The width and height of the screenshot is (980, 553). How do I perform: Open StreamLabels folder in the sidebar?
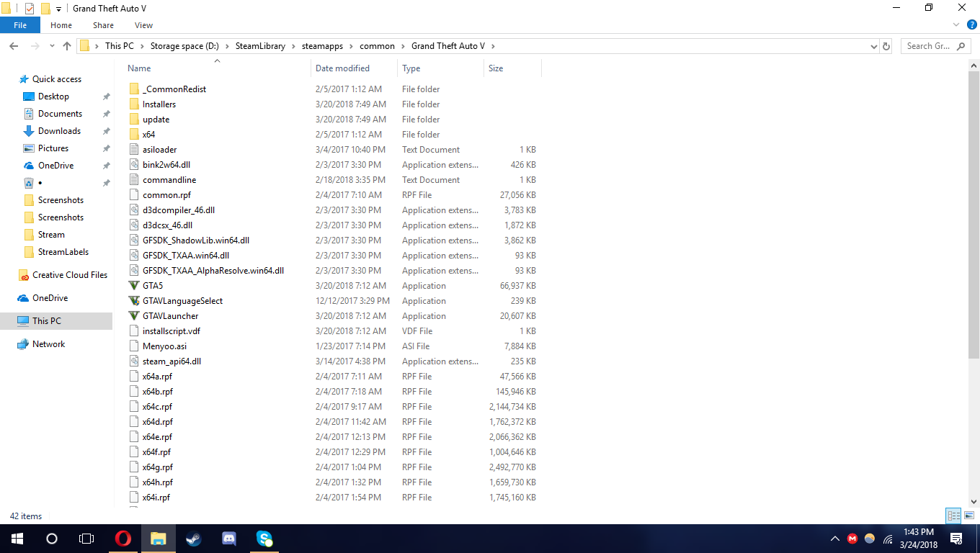click(x=56, y=252)
